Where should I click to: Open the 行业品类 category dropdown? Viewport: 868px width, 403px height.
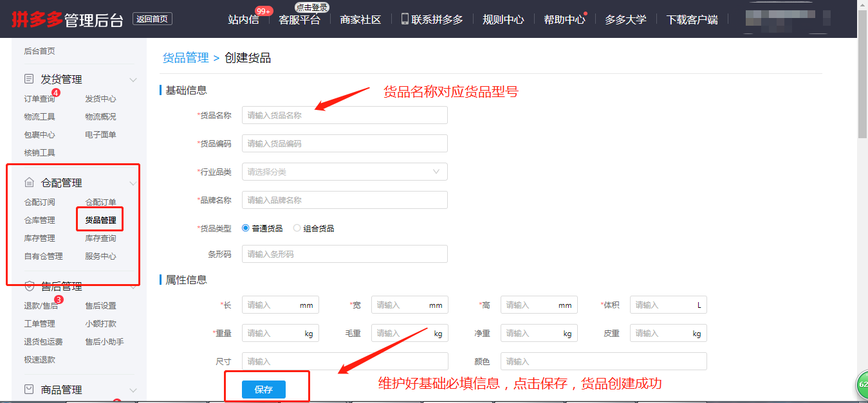point(344,172)
